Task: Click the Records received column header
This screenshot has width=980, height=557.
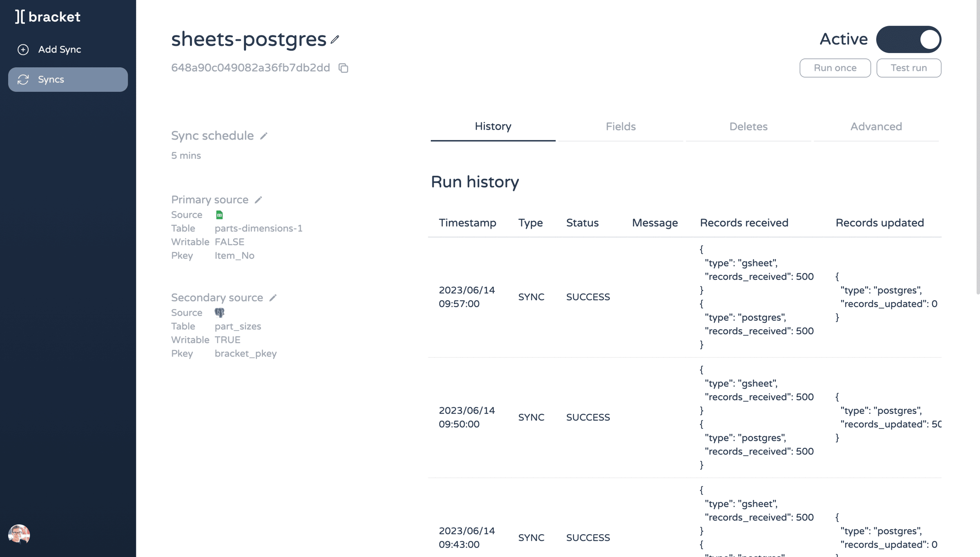Action: click(744, 223)
